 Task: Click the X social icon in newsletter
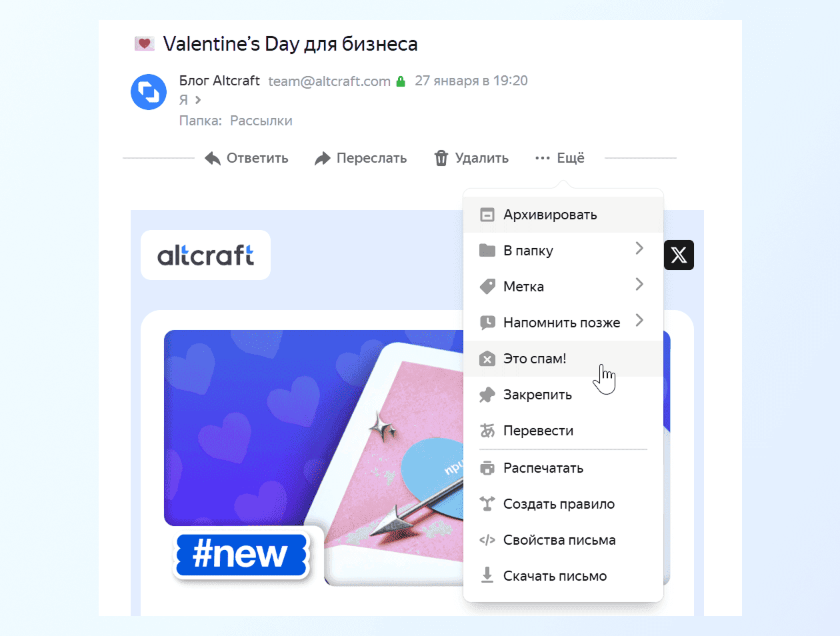679,255
